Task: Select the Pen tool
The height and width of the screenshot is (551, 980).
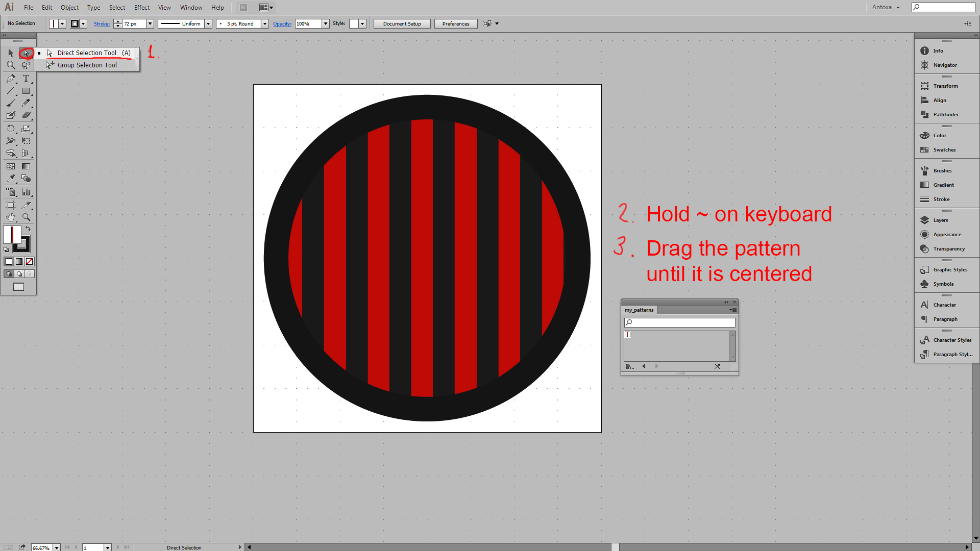Action: point(11,79)
